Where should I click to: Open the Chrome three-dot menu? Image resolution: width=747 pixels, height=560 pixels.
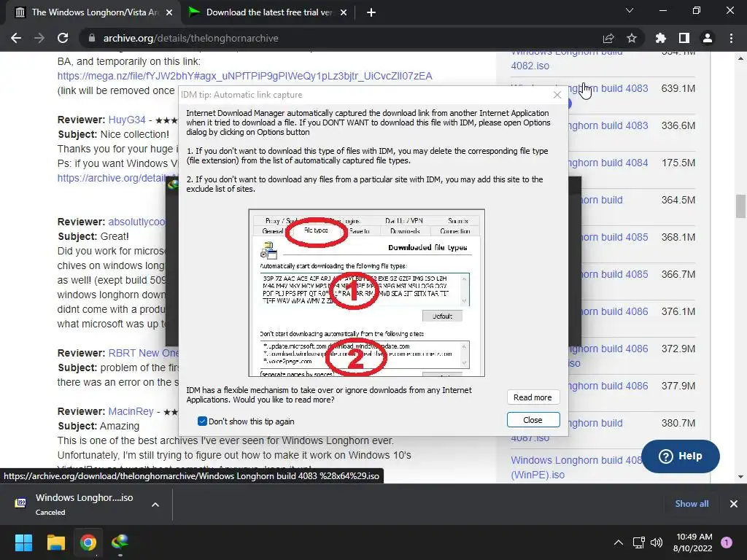[x=731, y=38]
